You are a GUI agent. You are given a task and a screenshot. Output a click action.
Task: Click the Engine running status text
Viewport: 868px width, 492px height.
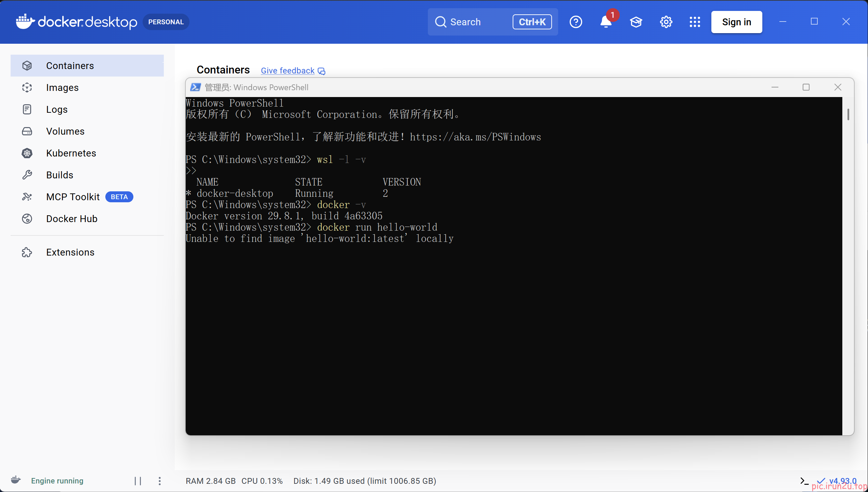coord(57,481)
